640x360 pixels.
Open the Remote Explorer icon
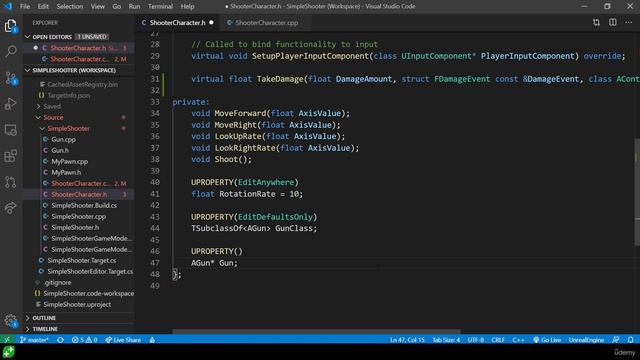click(11, 130)
